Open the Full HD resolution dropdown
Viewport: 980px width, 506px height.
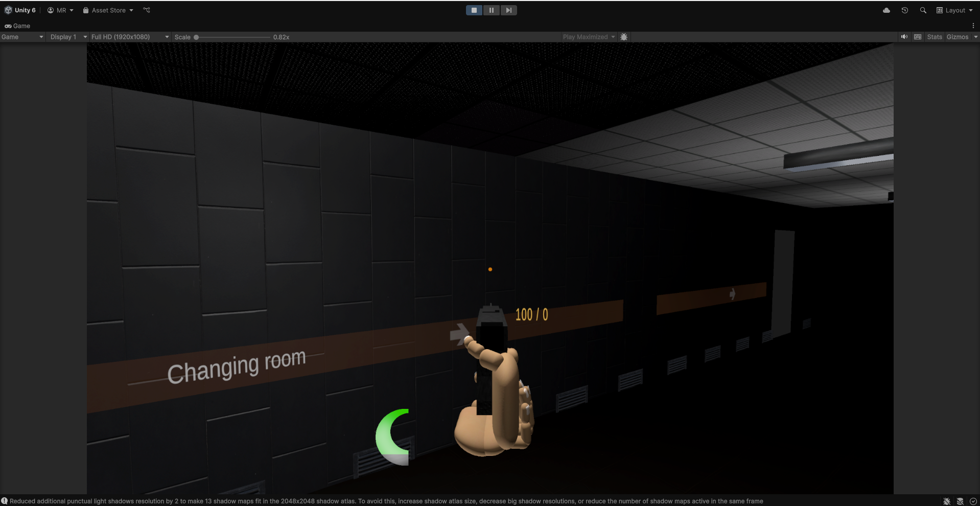[x=130, y=37]
